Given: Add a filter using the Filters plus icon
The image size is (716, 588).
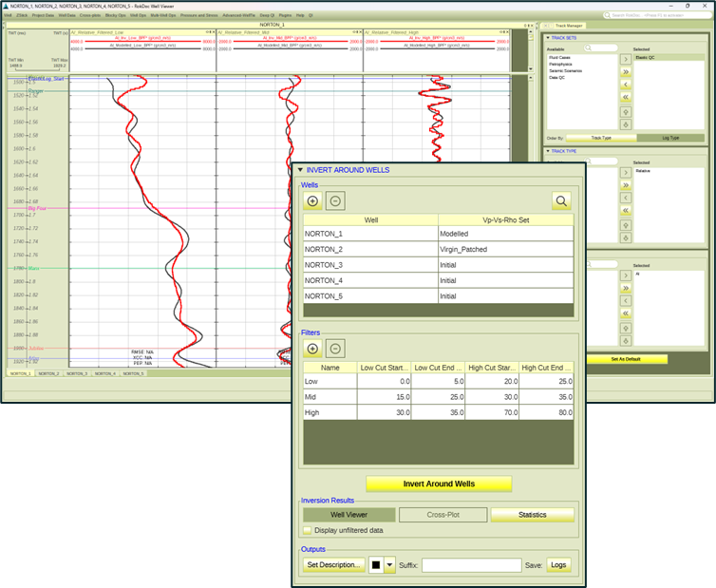Looking at the screenshot, I should click(x=313, y=348).
